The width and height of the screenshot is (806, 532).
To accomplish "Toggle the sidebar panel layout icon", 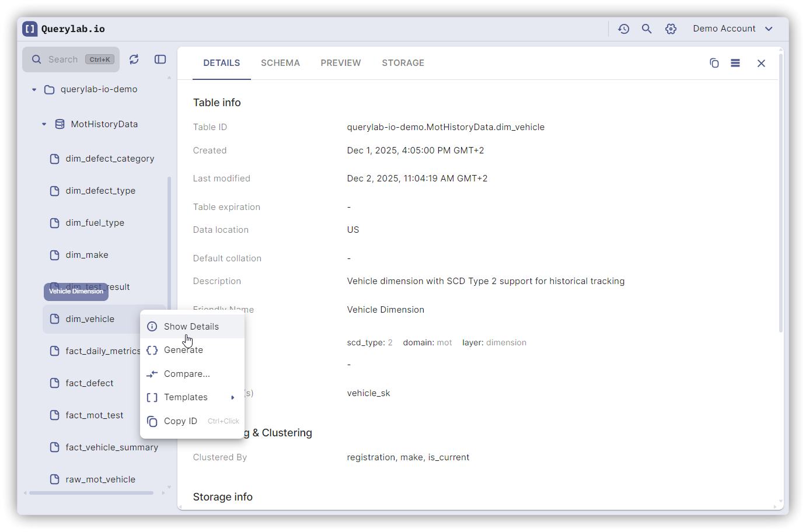I will [x=160, y=60].
